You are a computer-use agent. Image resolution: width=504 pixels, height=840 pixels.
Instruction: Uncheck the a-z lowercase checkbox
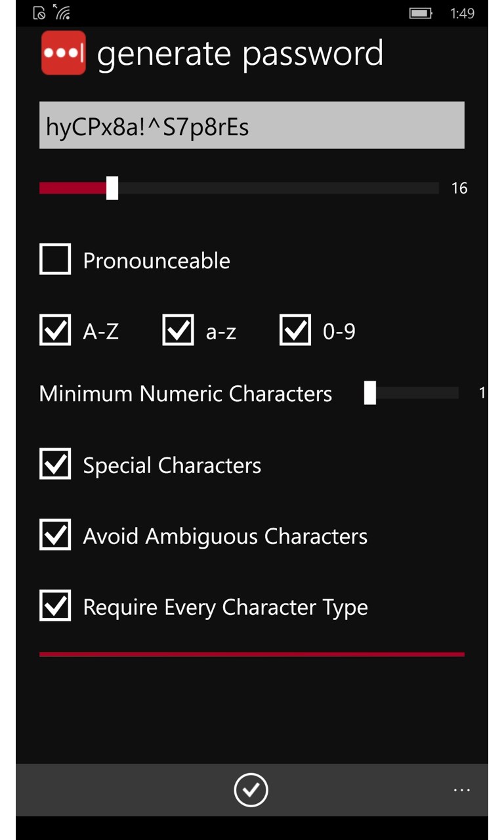tap(178, 330)
